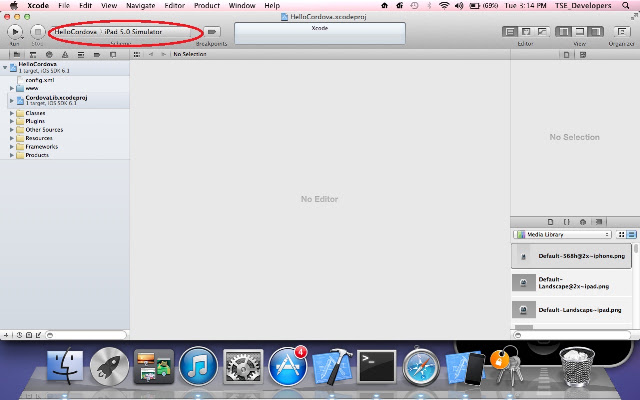Toggle the Breakpoints button

tap(212, 32)
